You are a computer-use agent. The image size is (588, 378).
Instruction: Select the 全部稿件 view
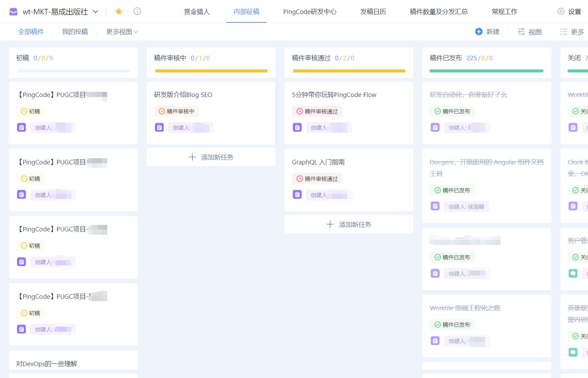[x=31, y=32]
